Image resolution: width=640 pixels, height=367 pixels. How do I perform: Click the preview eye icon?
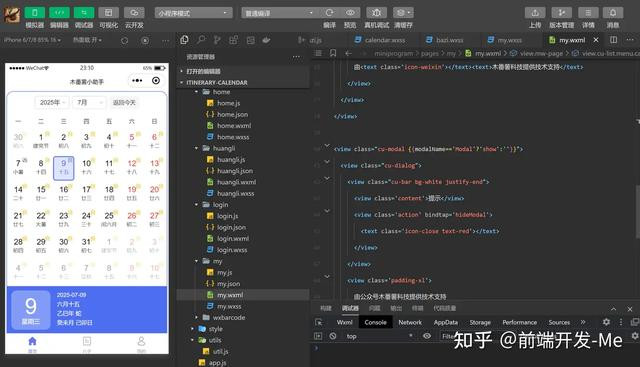point(350,13)
